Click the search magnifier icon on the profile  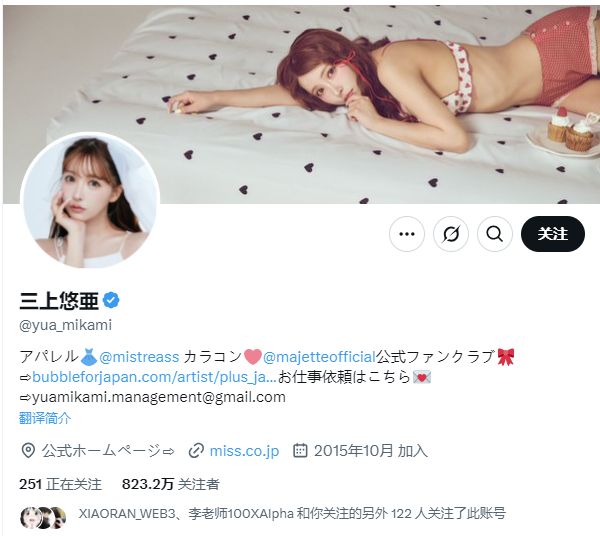click(x=495, y=234)
